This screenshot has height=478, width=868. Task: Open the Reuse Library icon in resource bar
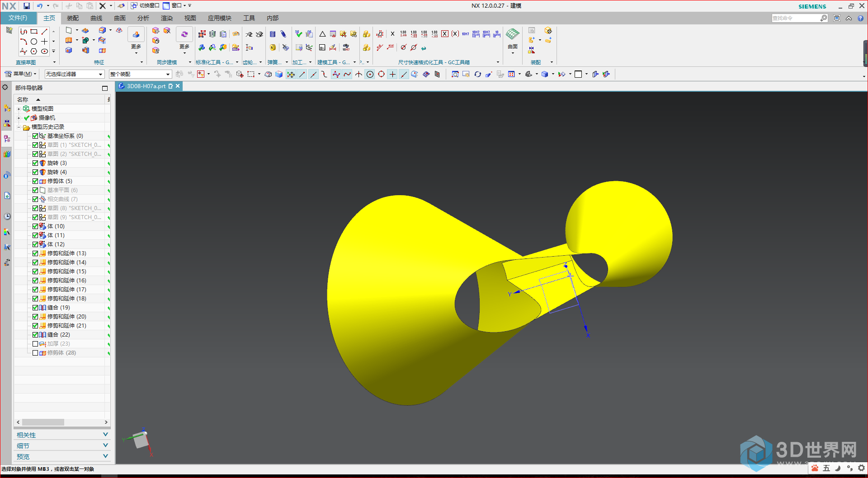click(7, 154)
